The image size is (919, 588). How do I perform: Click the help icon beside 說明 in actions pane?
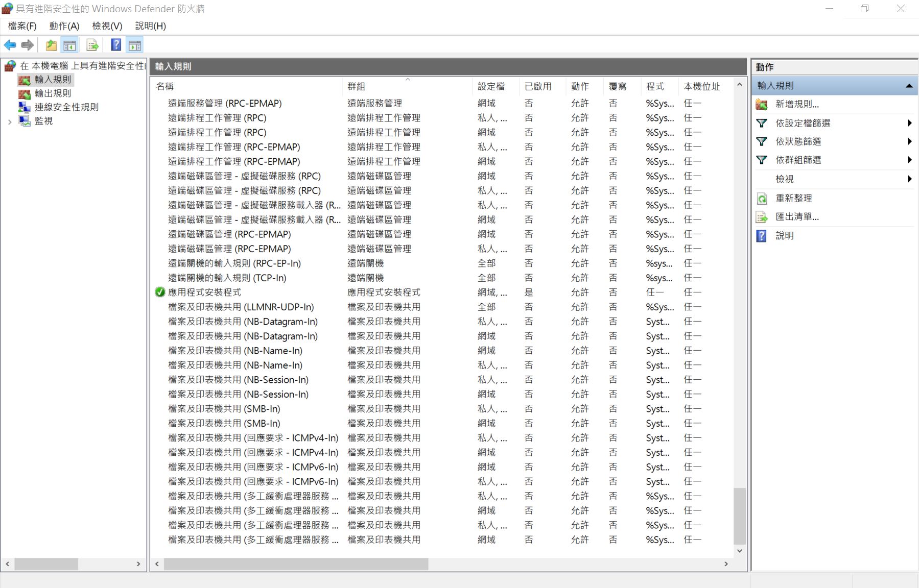(x=762, y=236)
